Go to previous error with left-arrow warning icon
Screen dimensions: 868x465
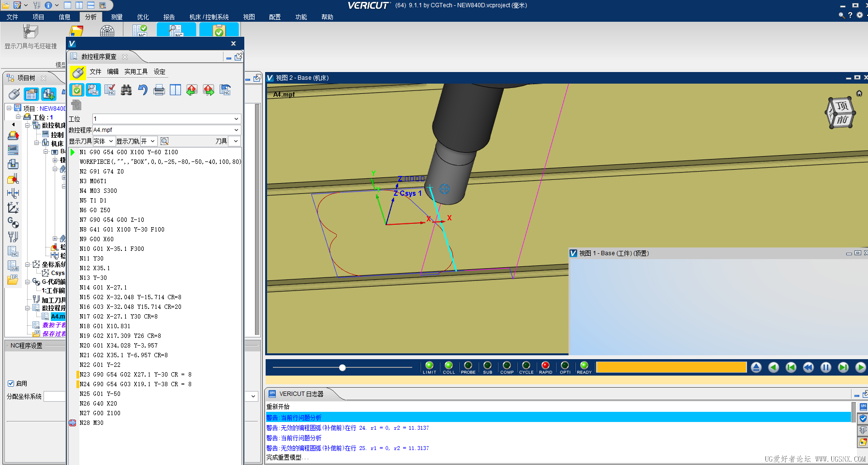click(192, 90)
